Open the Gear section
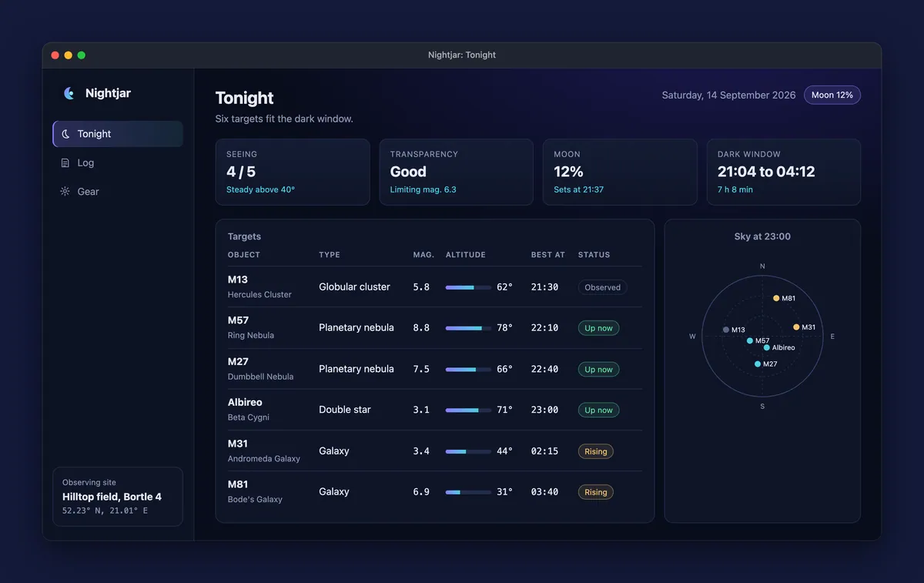The width and height of the screenshot is (924, 583). tap(118, 192)
